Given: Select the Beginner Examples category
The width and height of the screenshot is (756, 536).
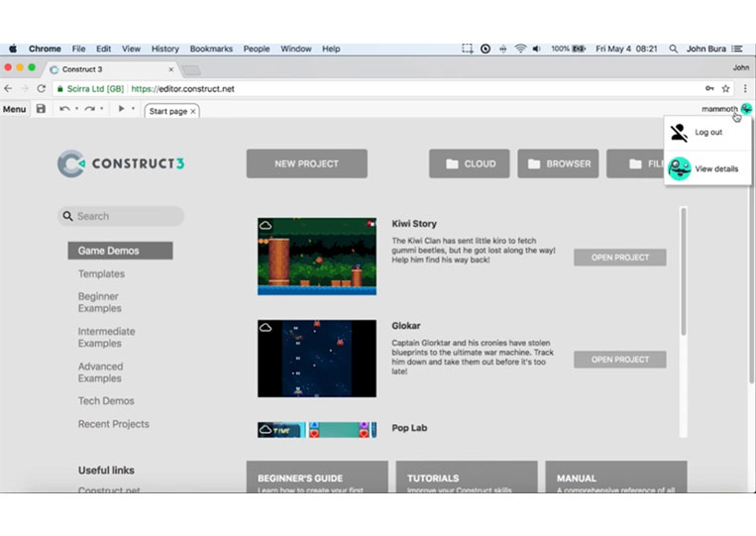Looking at the screenshot, I should (99, 302).
